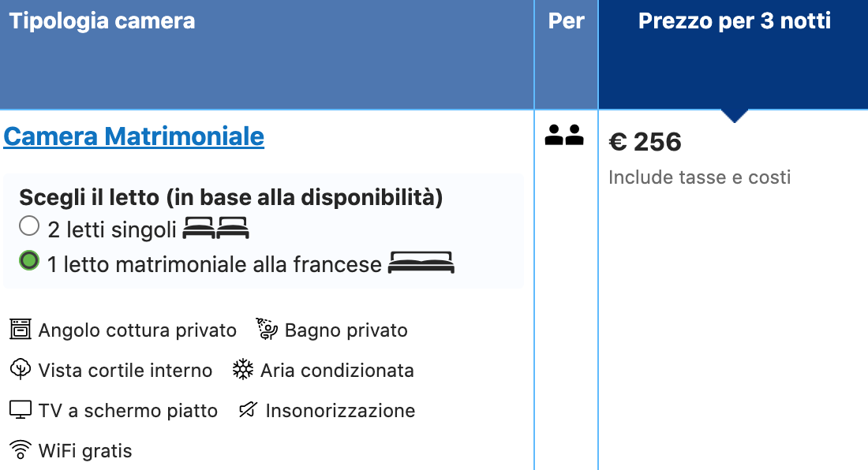This screenshot has width=868, height=470.
Task: Click the private kitchenette icon
Action: [21, 330]
